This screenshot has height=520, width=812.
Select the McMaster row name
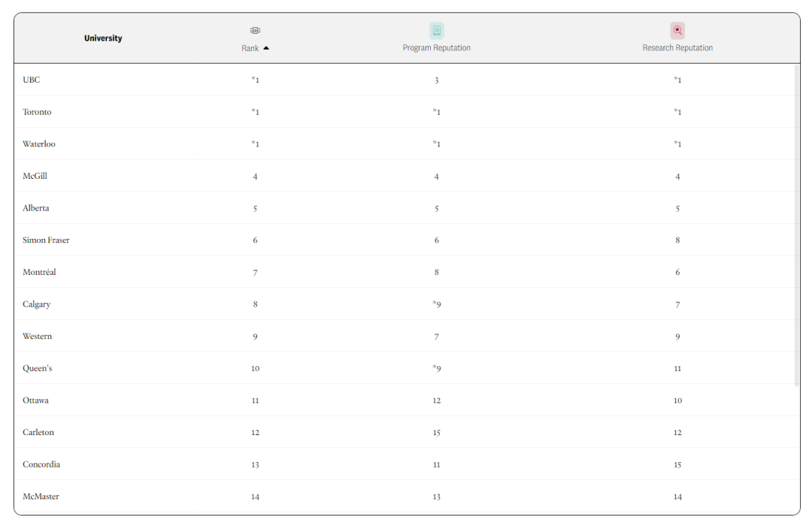click(x=41, y=497)
